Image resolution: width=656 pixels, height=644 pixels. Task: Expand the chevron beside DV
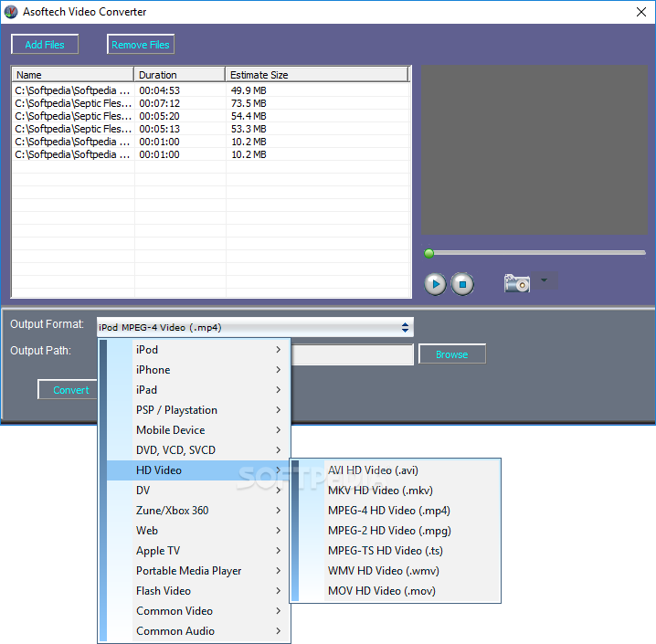click(279, 491)
